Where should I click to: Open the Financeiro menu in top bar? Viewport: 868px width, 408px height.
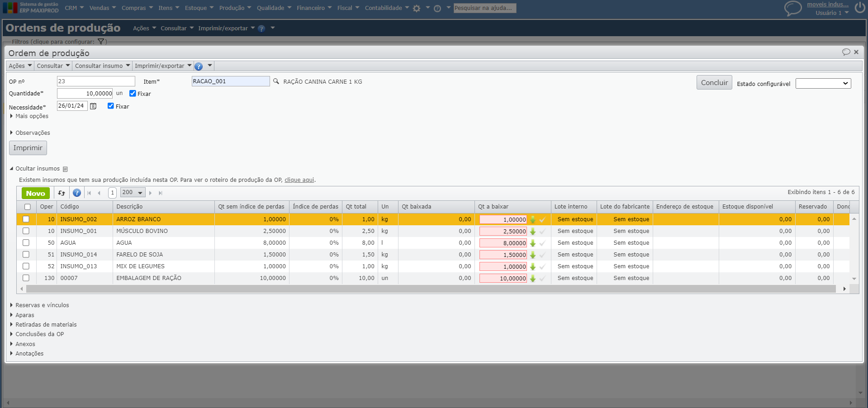point(314,8)
